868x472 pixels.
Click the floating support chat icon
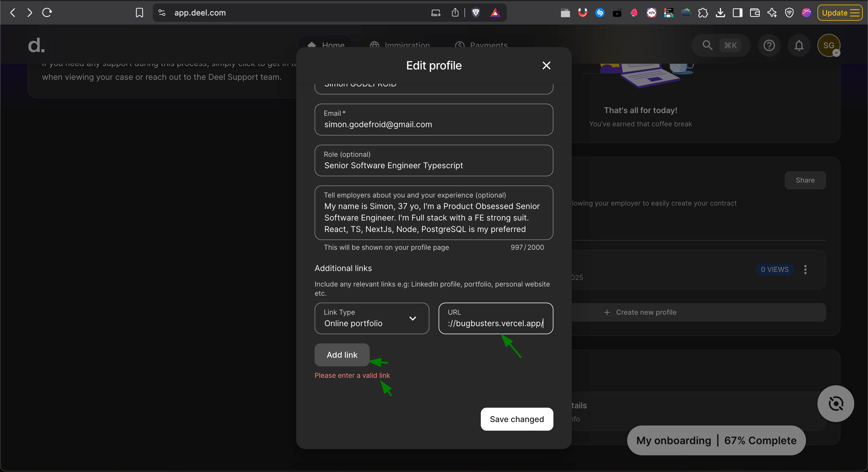(835, 404)
